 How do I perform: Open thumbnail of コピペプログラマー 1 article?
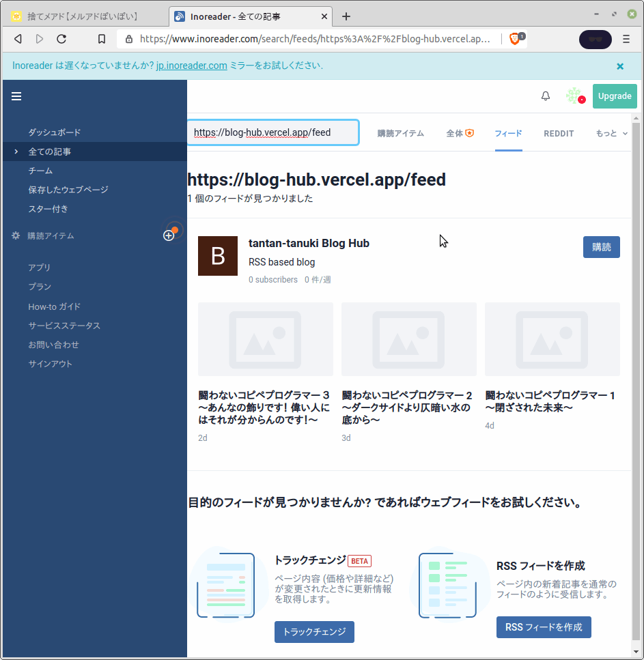coord(552,339)
